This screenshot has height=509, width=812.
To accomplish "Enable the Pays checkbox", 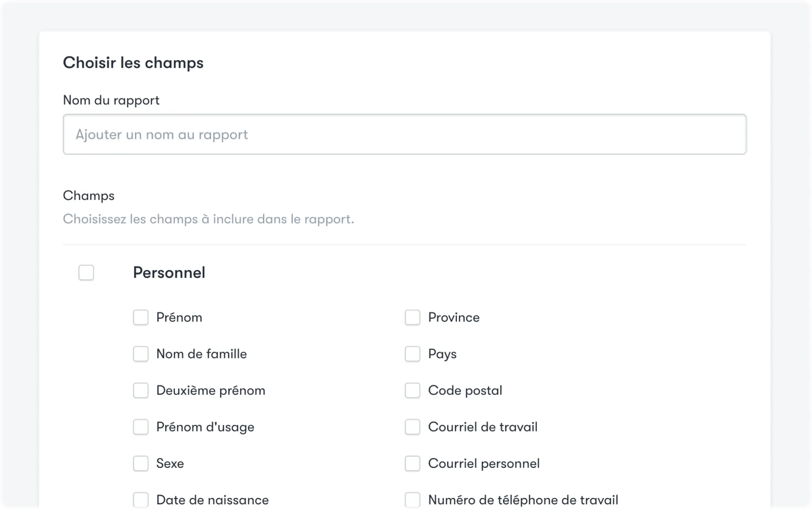I will 412,354.
